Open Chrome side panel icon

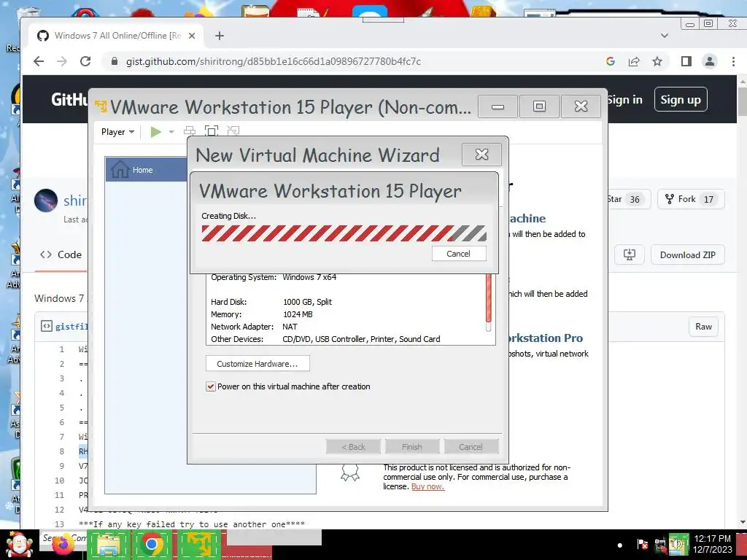[686, 61]
